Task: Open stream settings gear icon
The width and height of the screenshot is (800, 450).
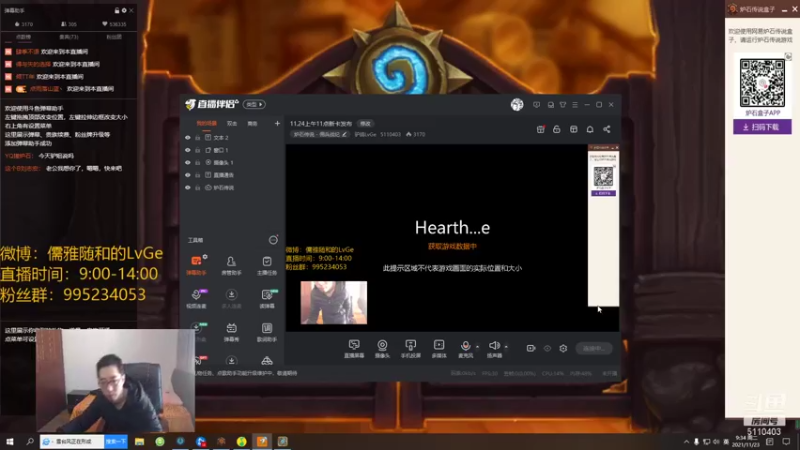Action: [563, 348]
